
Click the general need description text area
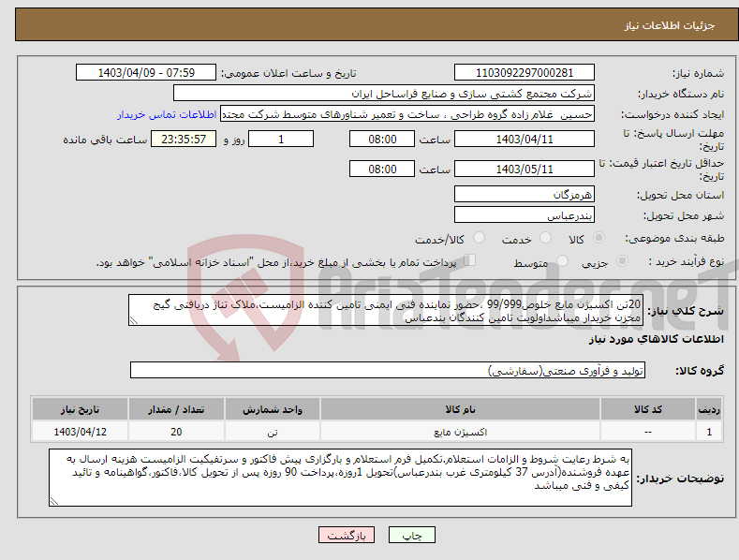(386, 310)
